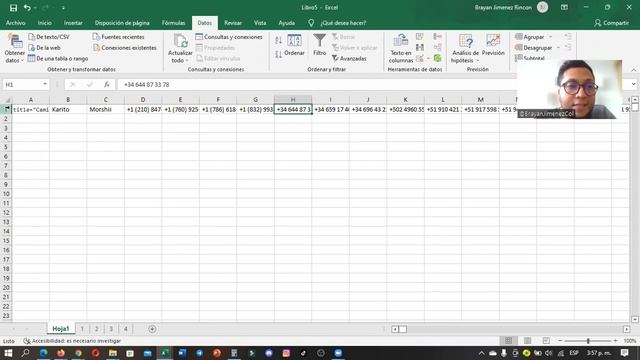Click Desagrupar button
The height and width of the screenshot is (360, 640).
pos(533,48)
